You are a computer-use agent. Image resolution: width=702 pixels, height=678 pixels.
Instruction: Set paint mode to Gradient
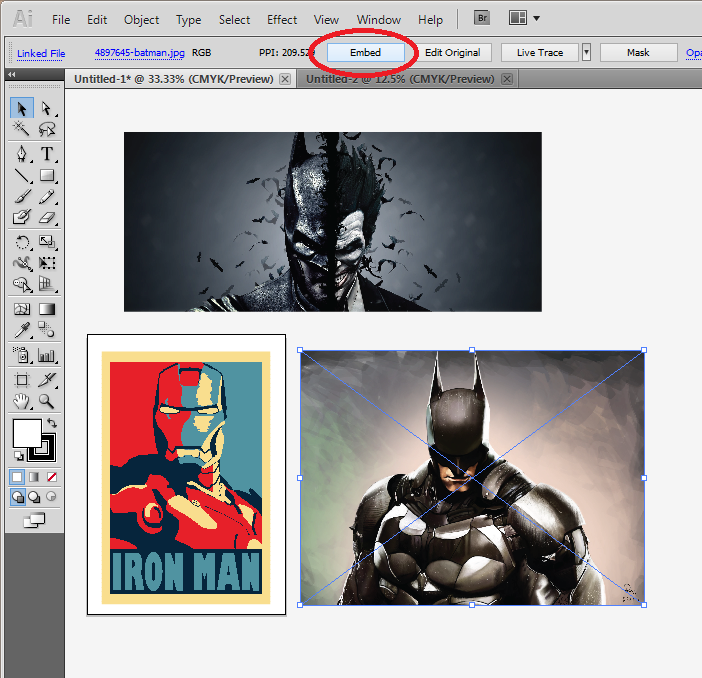34,477
